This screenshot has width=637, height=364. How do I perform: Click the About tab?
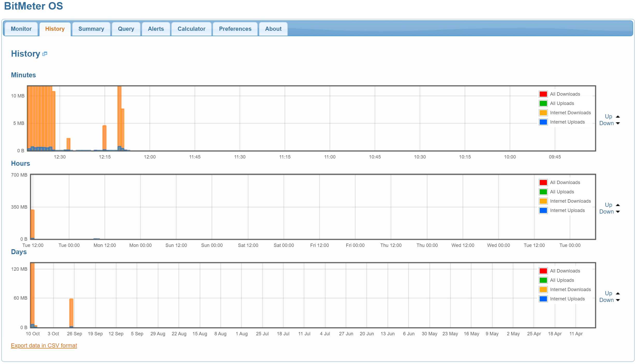tap(272, 28)
